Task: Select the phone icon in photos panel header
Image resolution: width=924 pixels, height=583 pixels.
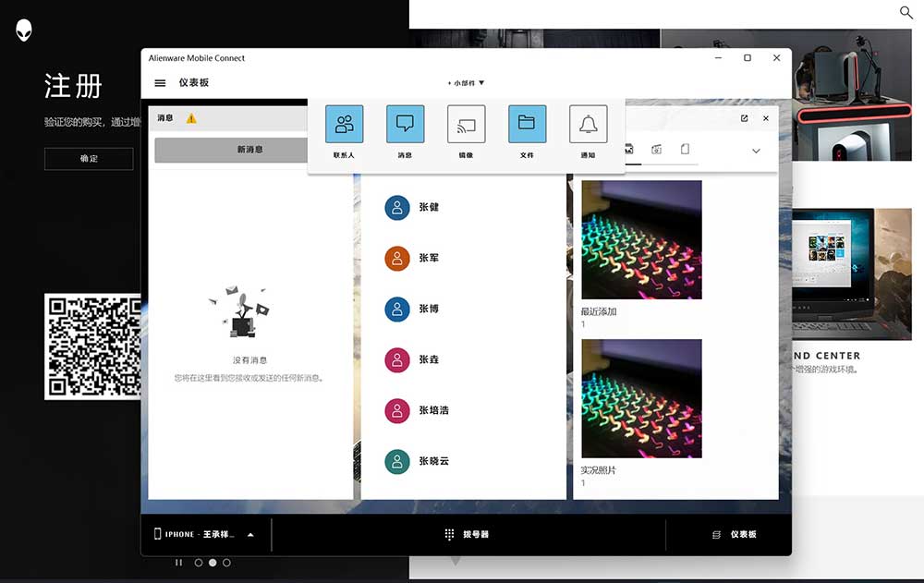Action: click(687, 150)
